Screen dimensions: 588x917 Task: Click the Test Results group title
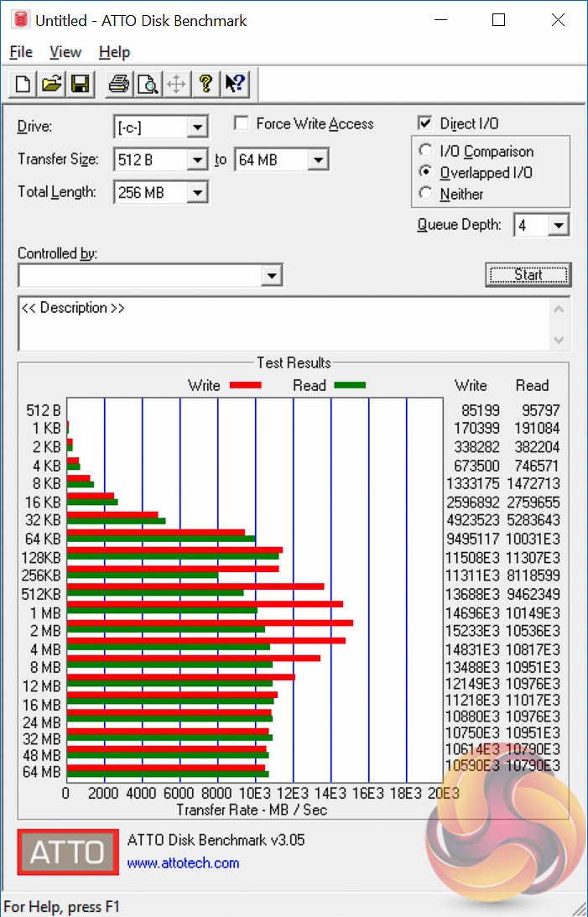(x=294, y=363)
